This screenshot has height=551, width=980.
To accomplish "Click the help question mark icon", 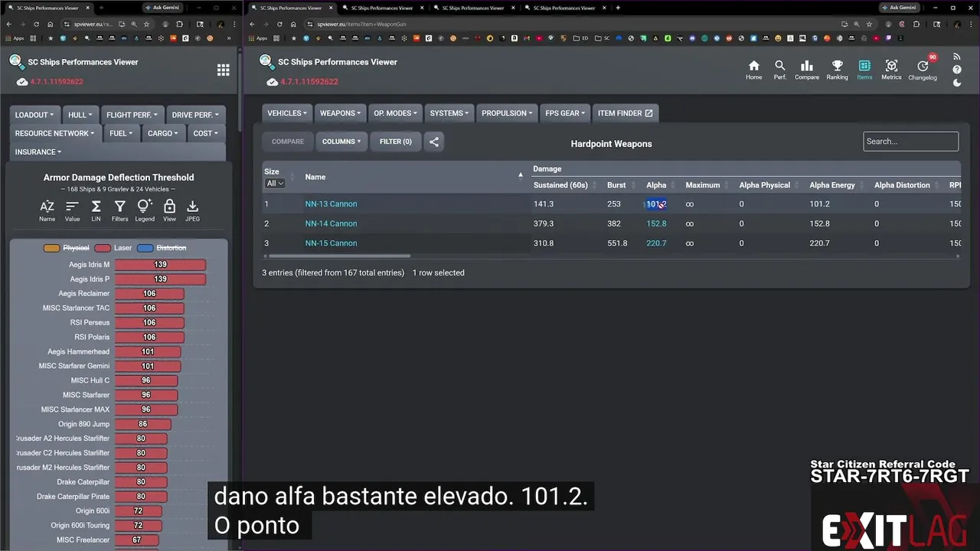I will coord(956,70).
